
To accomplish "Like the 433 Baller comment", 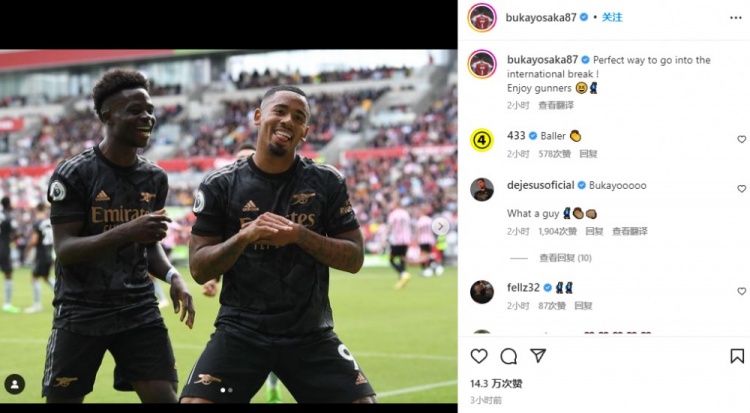I will pyautogui.click(x=741, y=139).
